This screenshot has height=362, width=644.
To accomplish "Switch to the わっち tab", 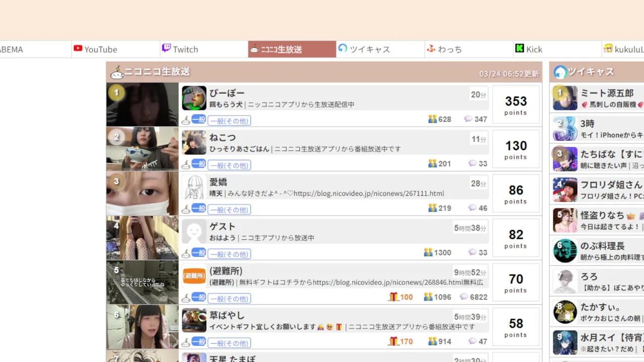I will point(469,49).
